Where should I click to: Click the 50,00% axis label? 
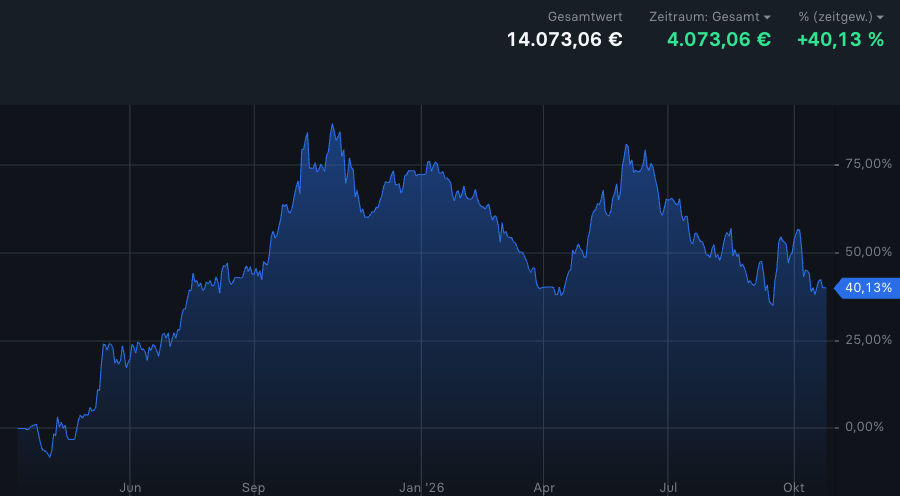coord(868,252)
